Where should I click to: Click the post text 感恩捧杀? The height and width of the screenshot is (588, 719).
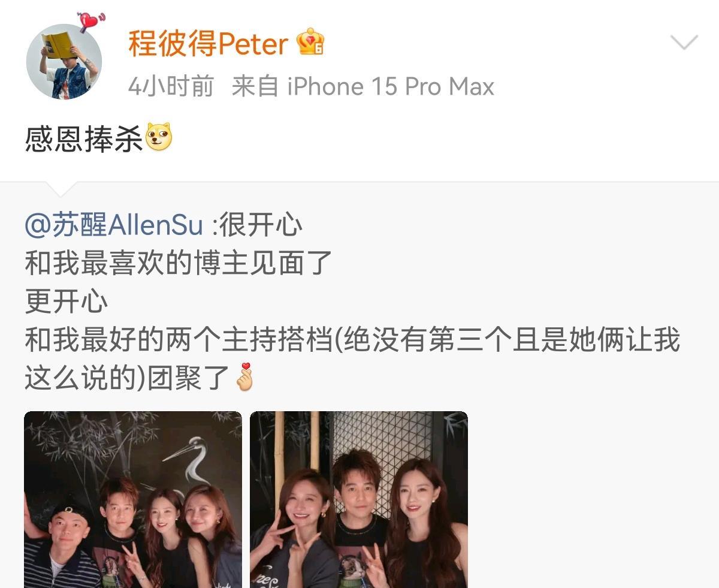click(x=84, y=138)
